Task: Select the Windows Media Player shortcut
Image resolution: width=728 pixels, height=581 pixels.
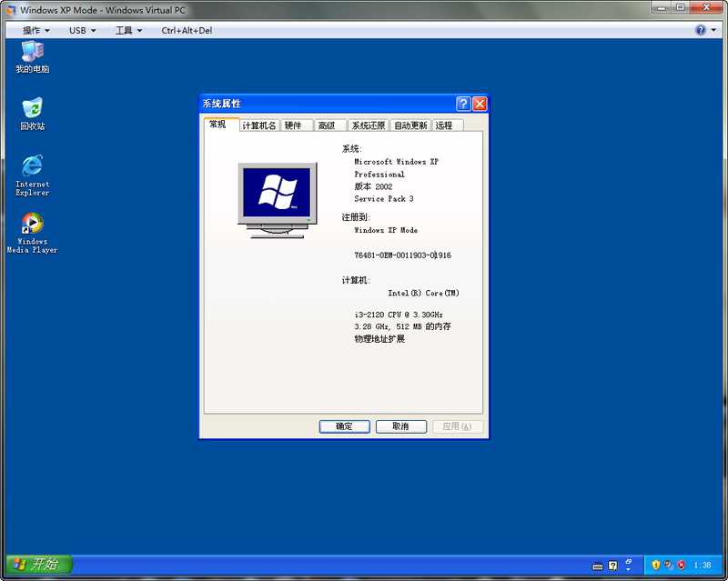Action: [32, 233]
